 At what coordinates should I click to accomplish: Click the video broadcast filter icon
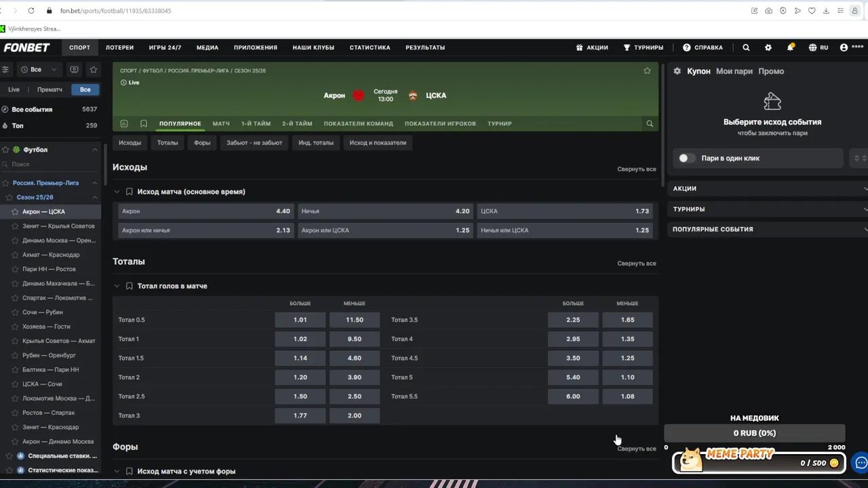pyautogui.click(x=74, y=69)
